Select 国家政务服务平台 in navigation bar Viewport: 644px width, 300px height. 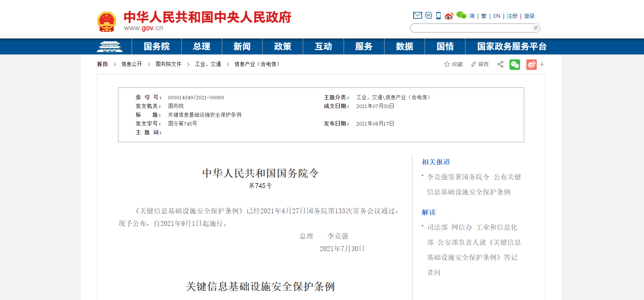tap(512, 47)
